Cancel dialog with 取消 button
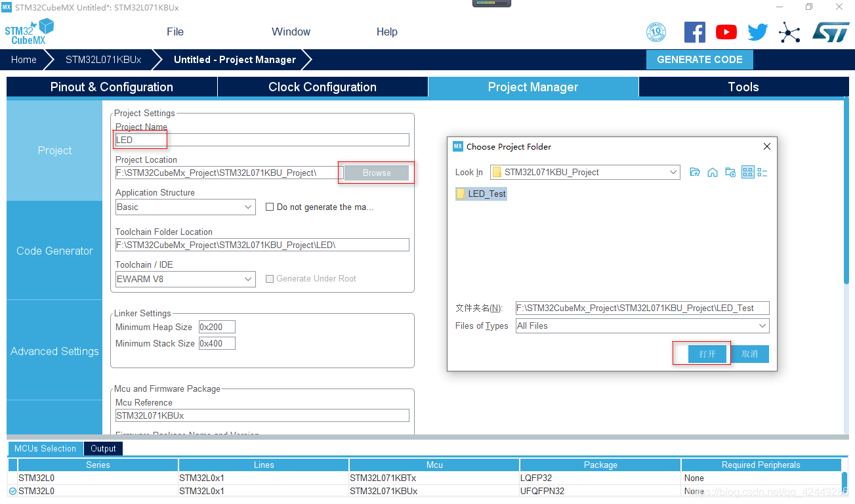 (x=749, y=354)
